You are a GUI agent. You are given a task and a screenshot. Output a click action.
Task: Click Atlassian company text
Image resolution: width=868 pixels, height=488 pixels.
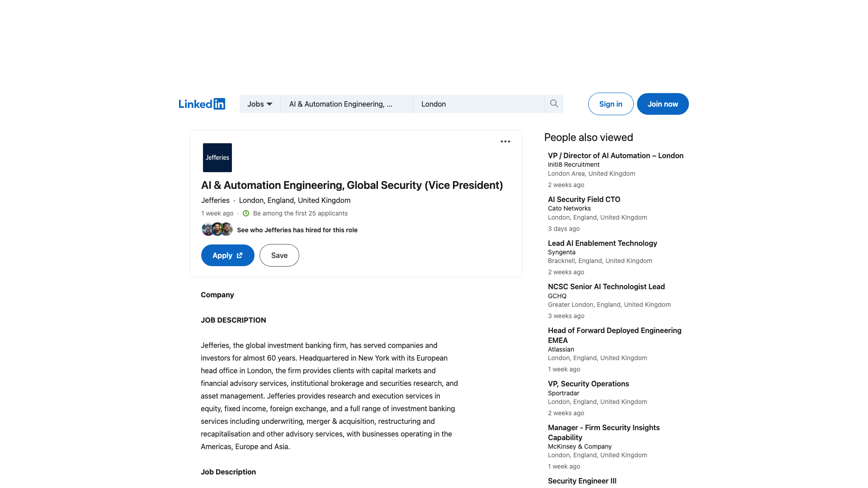pyautogui.click(x=561, y=349)
